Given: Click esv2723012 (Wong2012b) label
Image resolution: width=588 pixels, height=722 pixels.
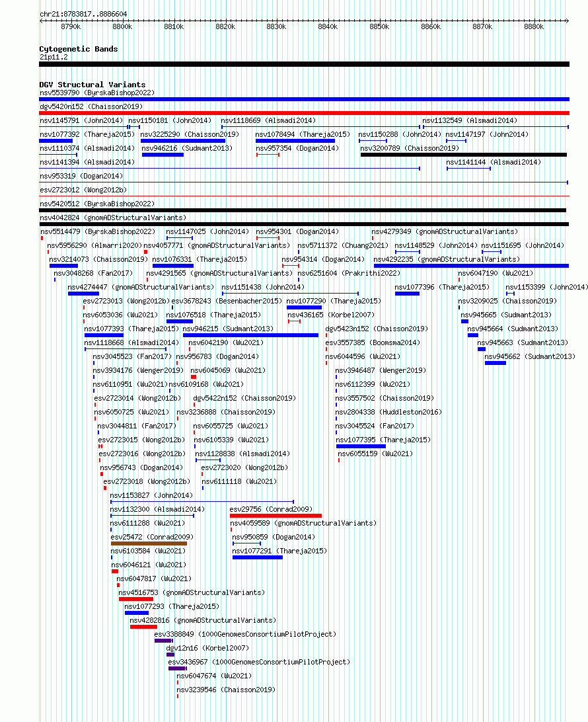Looking at the screenshot, I should 83,190.
